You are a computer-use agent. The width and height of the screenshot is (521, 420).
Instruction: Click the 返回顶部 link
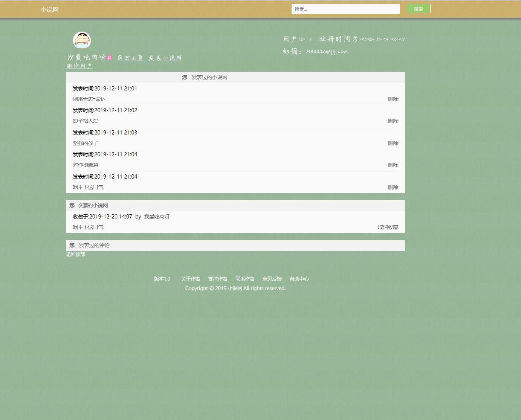point(75,254)
